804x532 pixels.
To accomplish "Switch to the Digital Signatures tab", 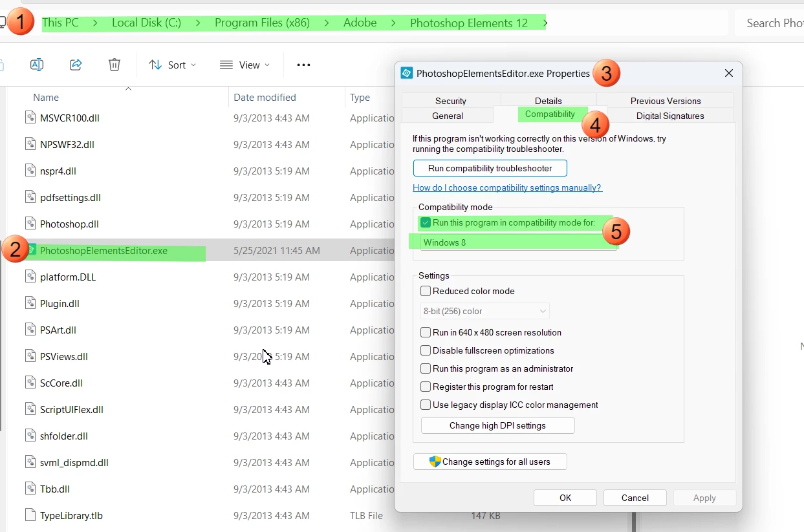I will tap(670, 116).
